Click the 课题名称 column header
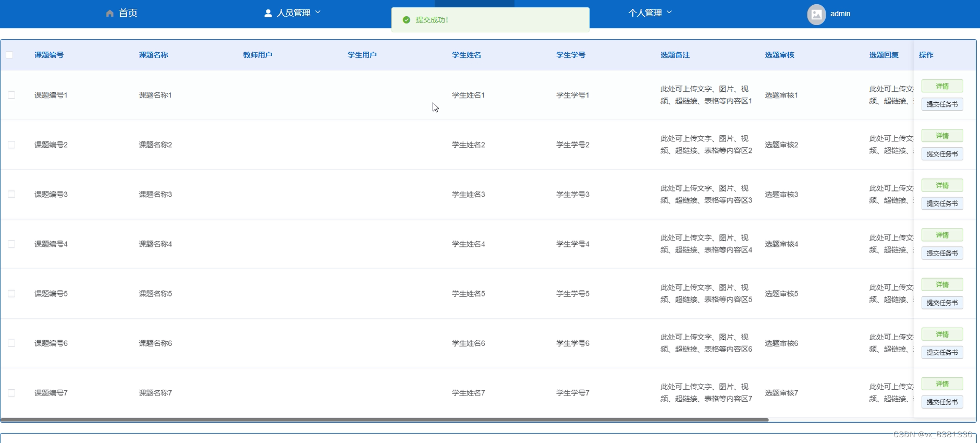Image resolution: width=980 pixels, height=443 pixels. [x=153, y=55]
